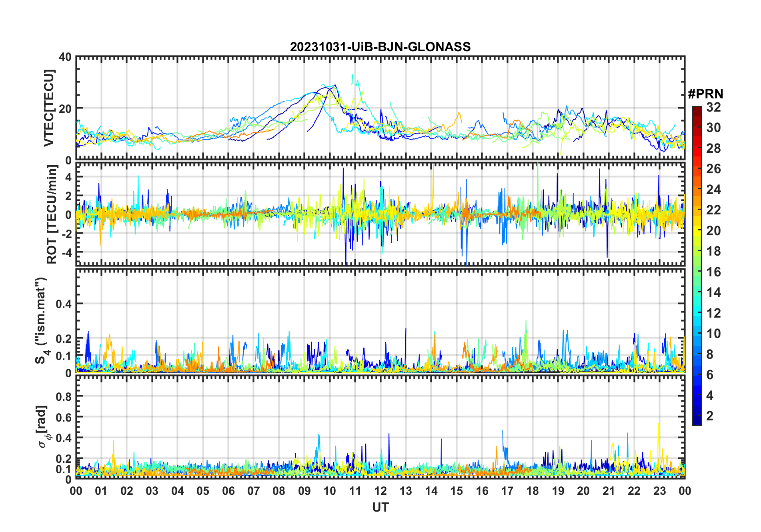Click the 12 hour tick on UT axis
The height and width of the screenshot is (532, 761).
pos(380,491)
